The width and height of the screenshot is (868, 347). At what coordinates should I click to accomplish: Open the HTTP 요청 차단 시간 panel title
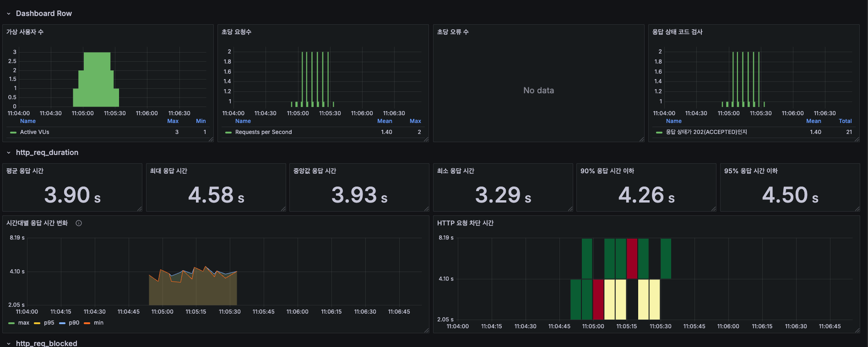pyautogui.click(x=465, y=223)
